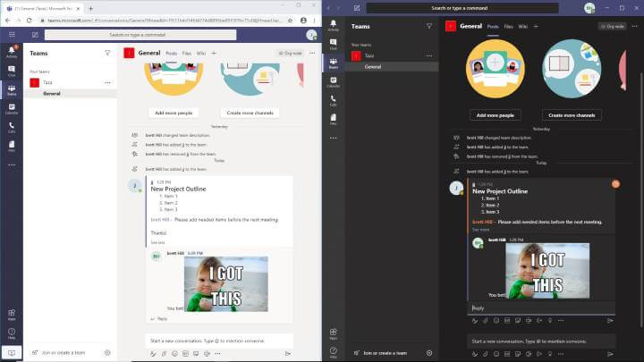
Task: Open more apps ellipsis in browser Teams sidebar
Action: [12, 165]
